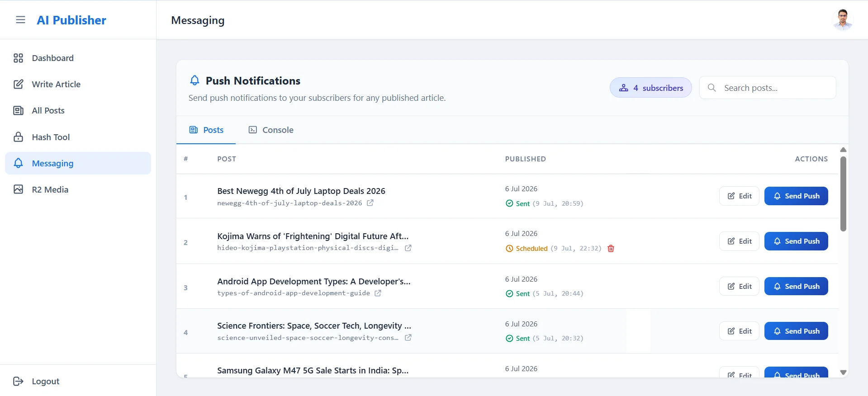Open R2 Media section
Viewport: 868px width, 396px height.
[78, 189]
